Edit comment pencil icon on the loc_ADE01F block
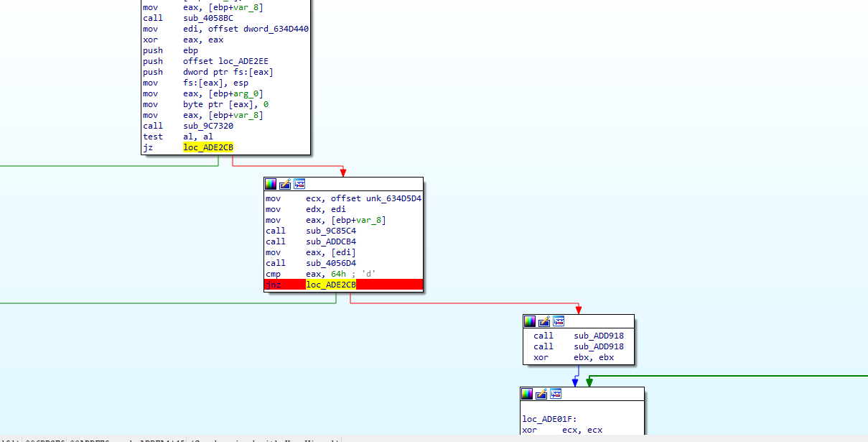Viewport: 868px width, 442px height. [541, 393]
